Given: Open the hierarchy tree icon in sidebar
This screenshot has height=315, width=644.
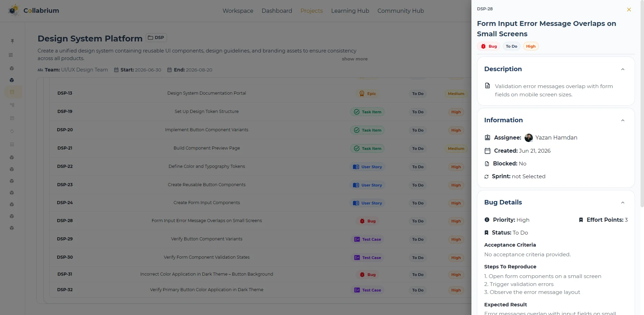Looking at the screenshot, I should coord(12,105).
